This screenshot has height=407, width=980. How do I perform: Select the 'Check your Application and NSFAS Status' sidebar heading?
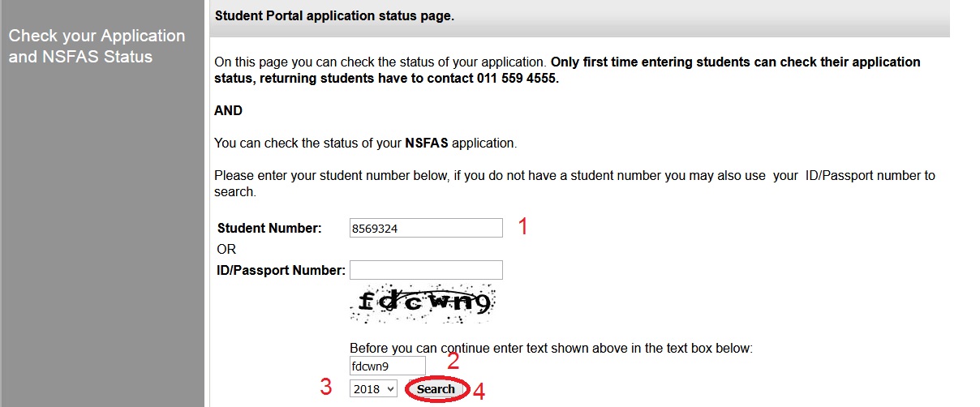click(x=97, y=46)
